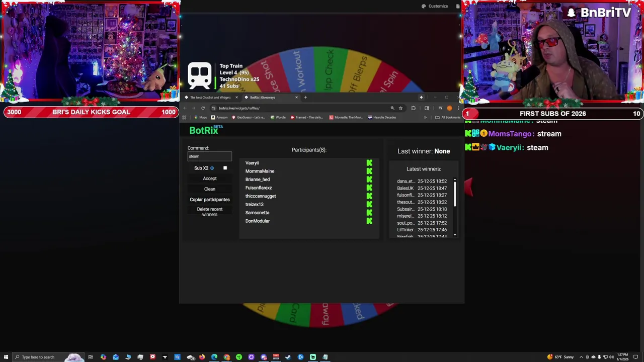Viewport: 644px width, 362px height.
Task: Click the Sub X2 info icon
Action: tap(212, 168)
